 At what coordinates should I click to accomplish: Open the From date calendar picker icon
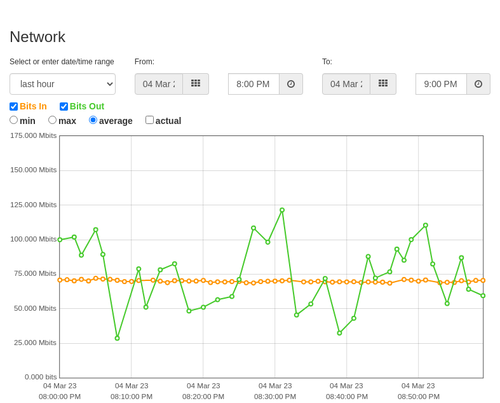(x=196, y=84)
